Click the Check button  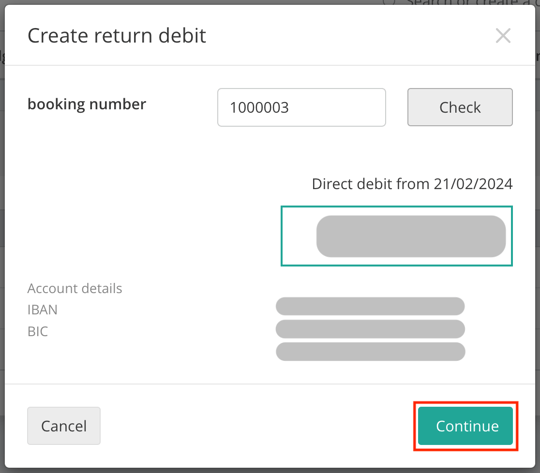[460, 107]
